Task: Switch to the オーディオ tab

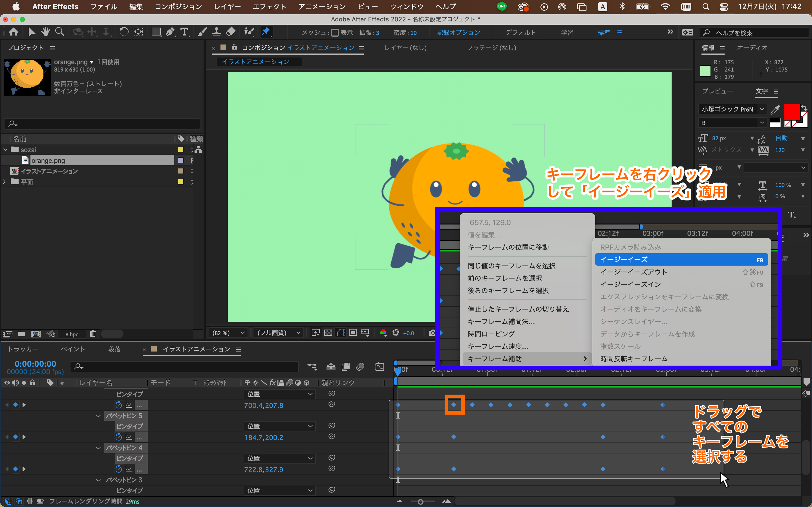Action: 752,48
